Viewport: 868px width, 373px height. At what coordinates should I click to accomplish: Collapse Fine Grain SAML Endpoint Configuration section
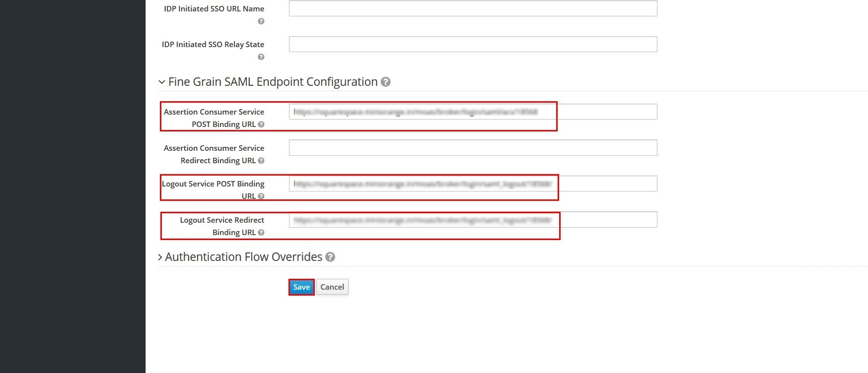161,82
